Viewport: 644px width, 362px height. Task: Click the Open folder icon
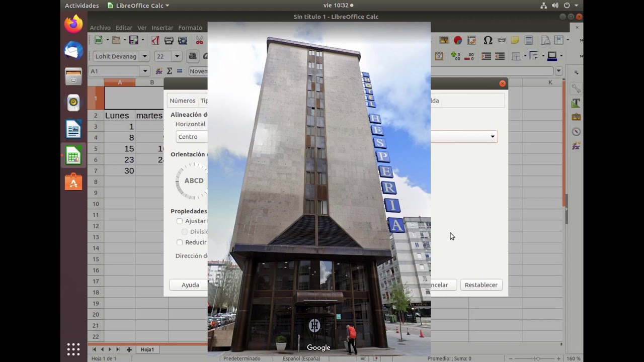(116, 40)
